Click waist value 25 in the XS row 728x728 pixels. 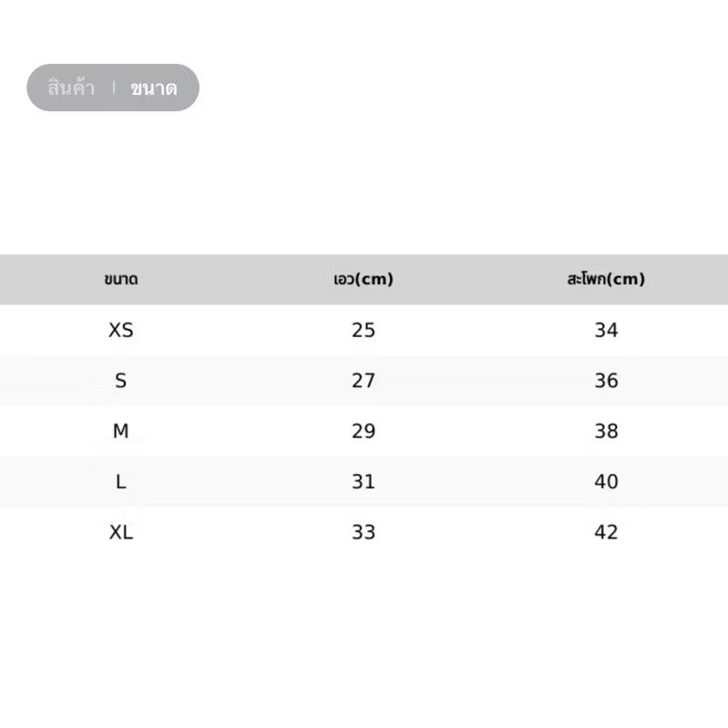coord(364,331)
